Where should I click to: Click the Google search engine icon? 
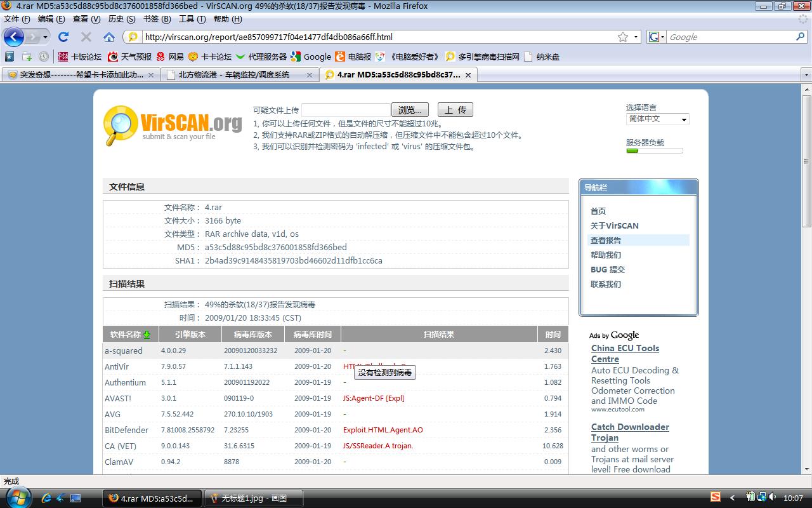[654, 37]
